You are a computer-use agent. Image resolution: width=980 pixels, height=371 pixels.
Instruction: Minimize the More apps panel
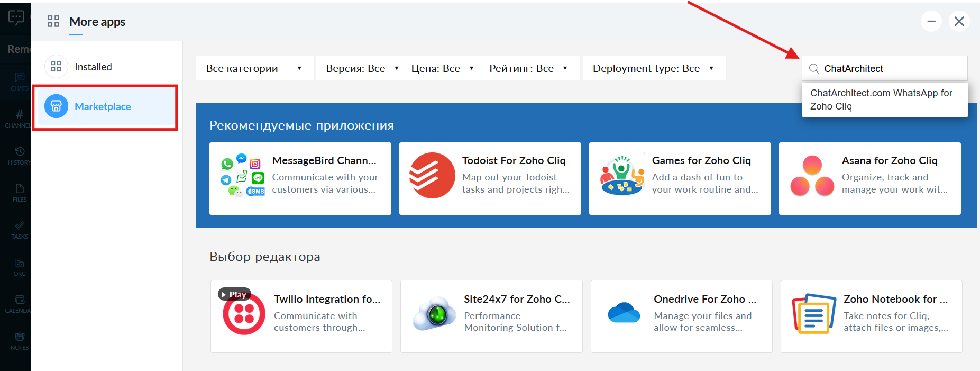[931, 22]
